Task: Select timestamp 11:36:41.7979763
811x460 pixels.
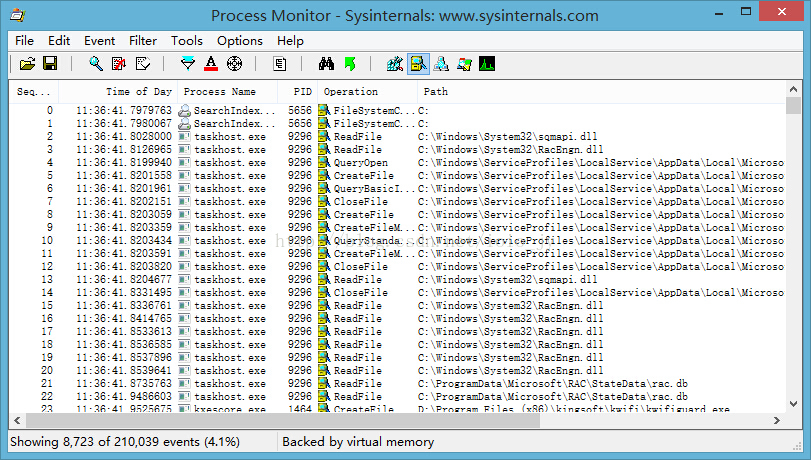Action: [x=124, y=111]
